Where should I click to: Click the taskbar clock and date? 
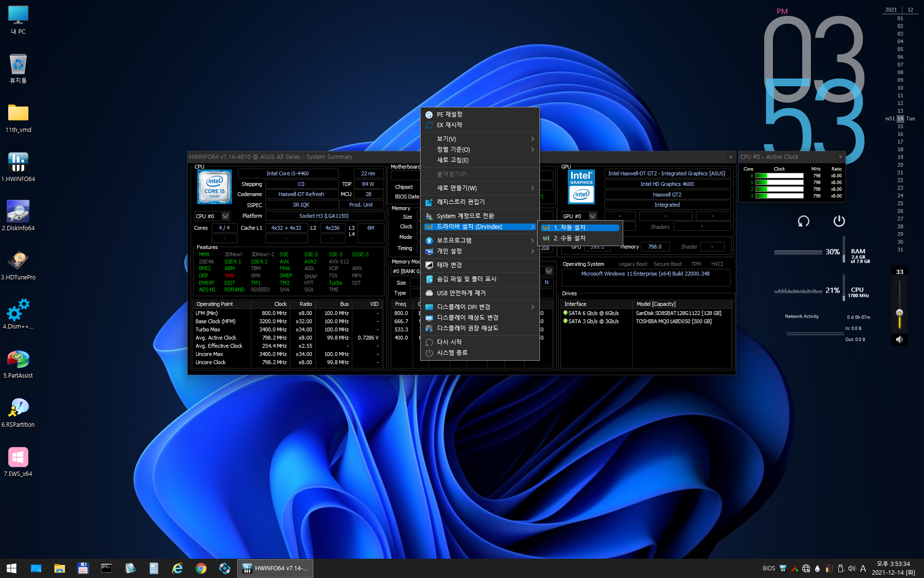coord(893,568)
